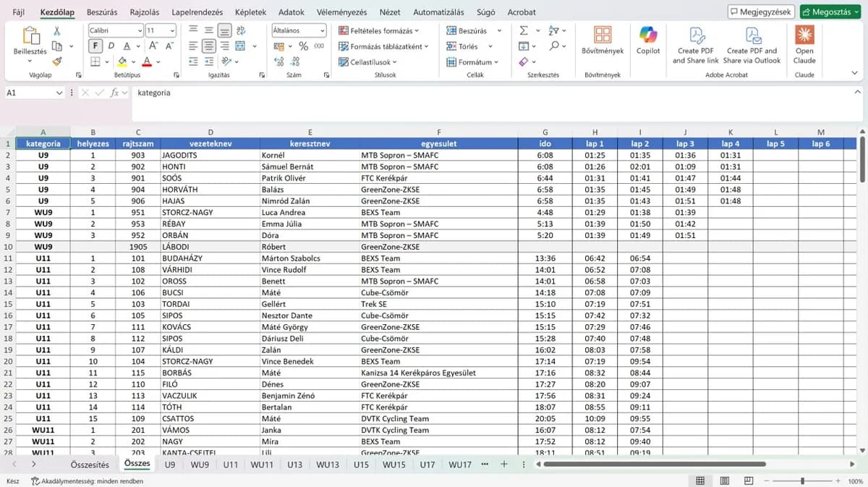
Task: Open the font size 11 dropdown
Action: (171, 31)
